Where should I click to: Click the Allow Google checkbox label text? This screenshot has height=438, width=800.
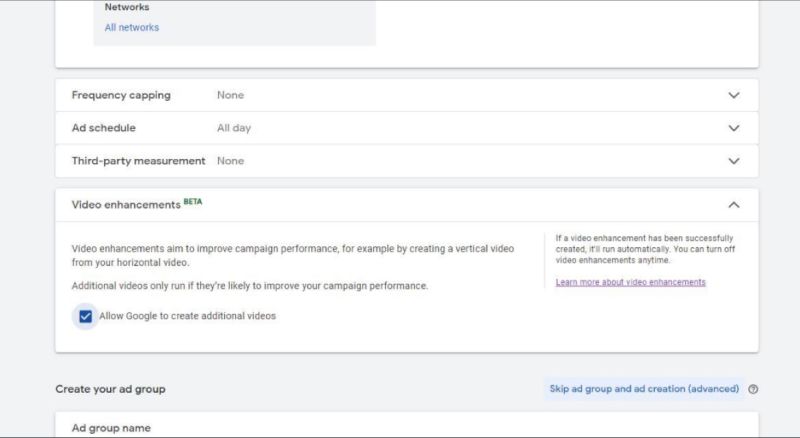click(x=187, y=316)
